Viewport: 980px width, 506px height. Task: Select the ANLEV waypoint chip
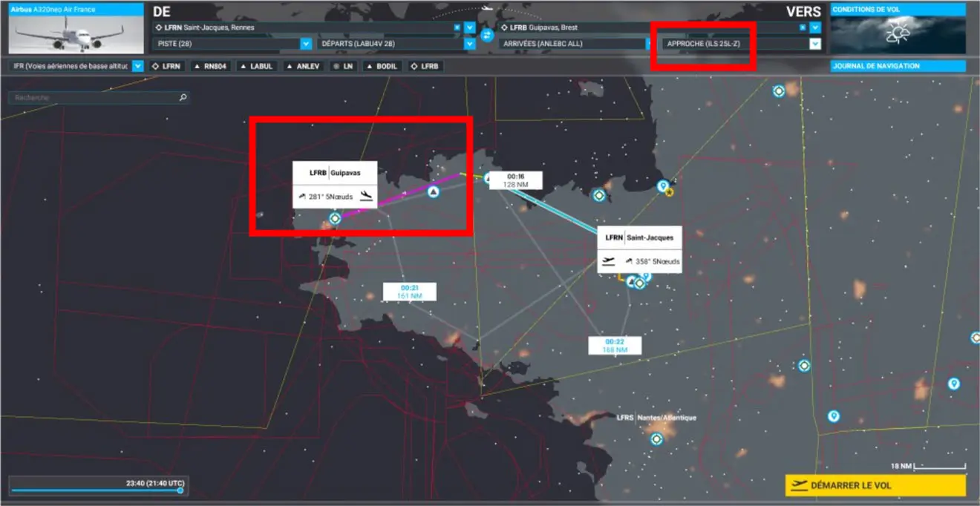(303, 66)
